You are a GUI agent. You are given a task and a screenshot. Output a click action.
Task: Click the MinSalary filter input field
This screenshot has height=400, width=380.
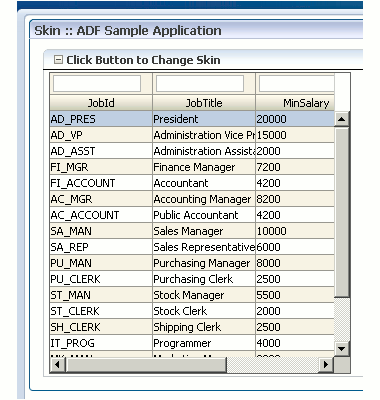coord(297,84)
